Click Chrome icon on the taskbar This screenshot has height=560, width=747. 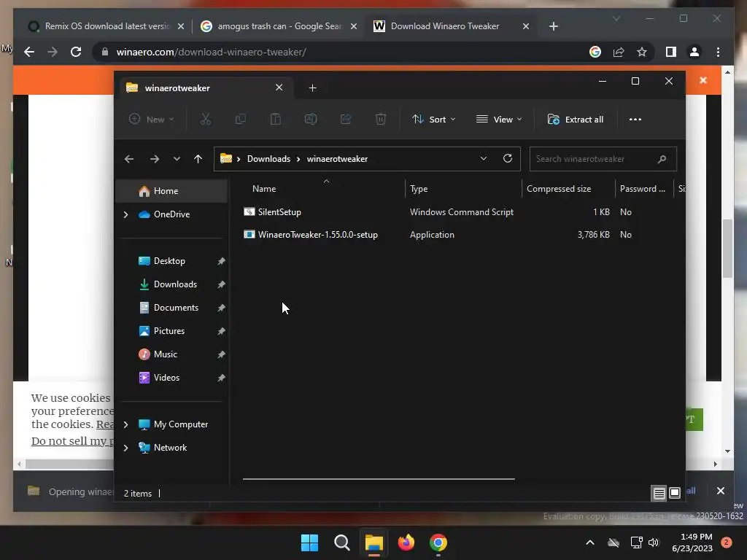click(438, 542)
